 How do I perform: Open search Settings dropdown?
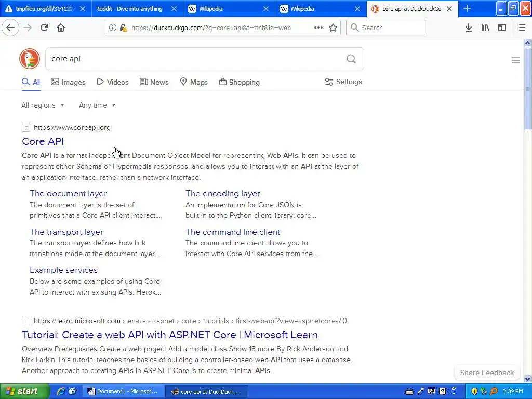click(343, 82)
